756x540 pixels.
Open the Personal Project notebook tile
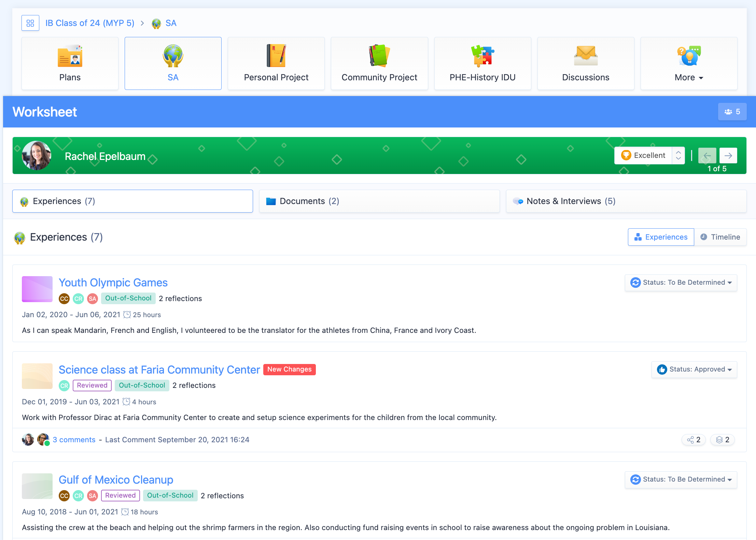276,64
